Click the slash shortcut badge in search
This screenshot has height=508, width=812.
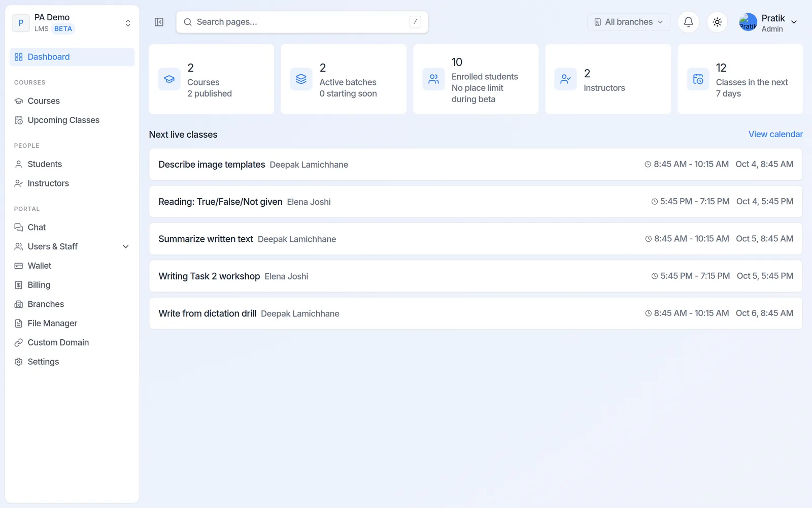(415, 22)
